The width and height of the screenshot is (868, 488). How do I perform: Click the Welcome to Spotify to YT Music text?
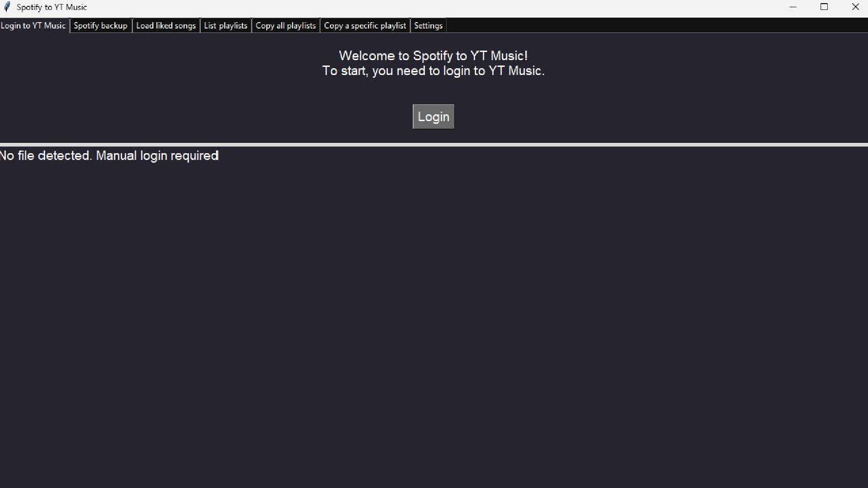(433, 56)
